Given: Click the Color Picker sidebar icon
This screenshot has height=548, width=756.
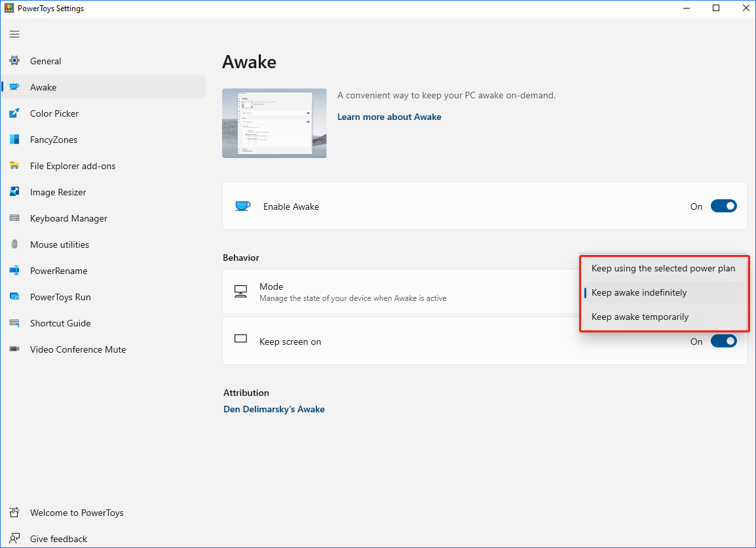Looking at the screenshot, I should pos(14,113).
